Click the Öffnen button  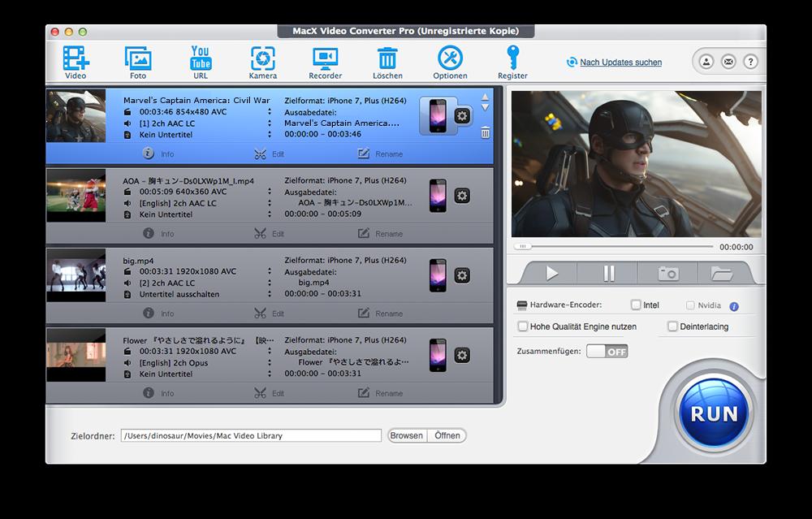click(447, 435)
